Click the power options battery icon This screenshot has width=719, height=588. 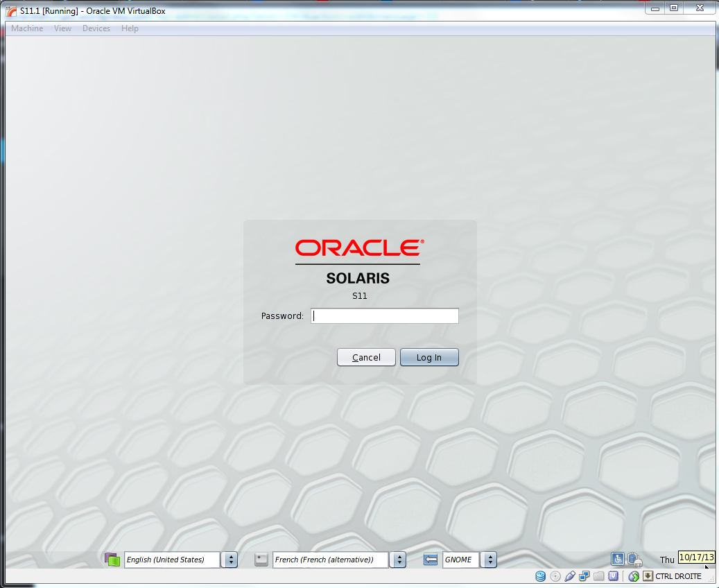(x=634, y=560)
